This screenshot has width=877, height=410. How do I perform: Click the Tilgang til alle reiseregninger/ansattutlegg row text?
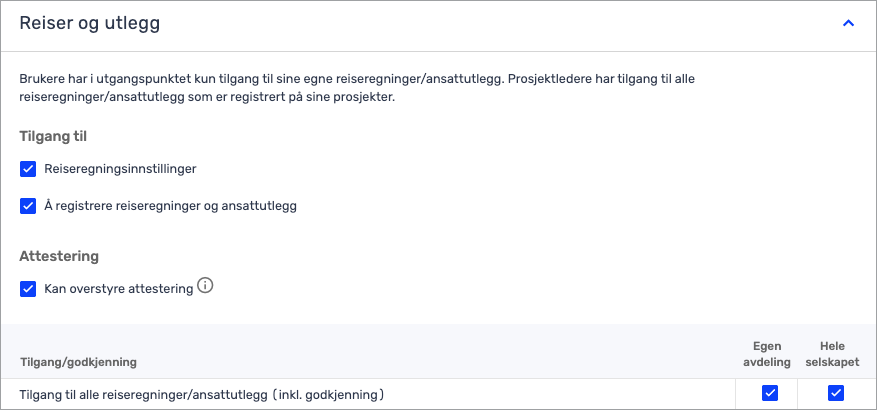click(x=202, y=395)
